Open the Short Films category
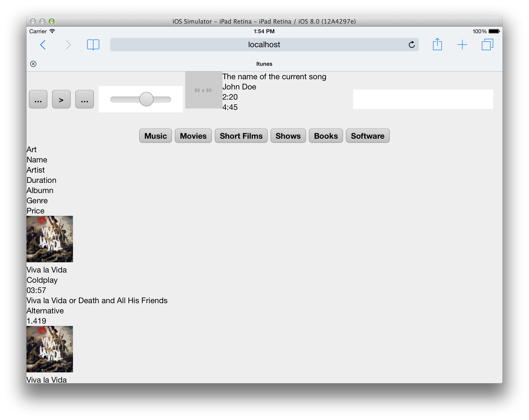Screen dimensions: 529x420 click(x=241, y=136)
